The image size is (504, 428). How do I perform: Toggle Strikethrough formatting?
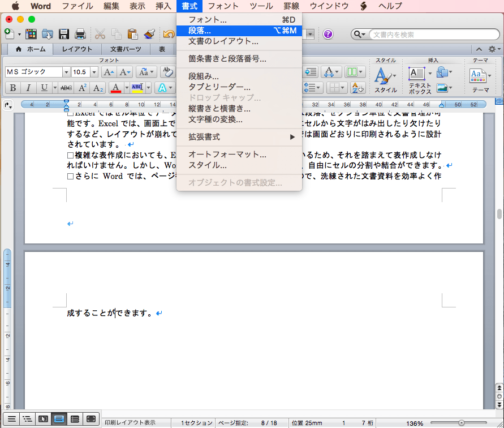tap(66, 88)
